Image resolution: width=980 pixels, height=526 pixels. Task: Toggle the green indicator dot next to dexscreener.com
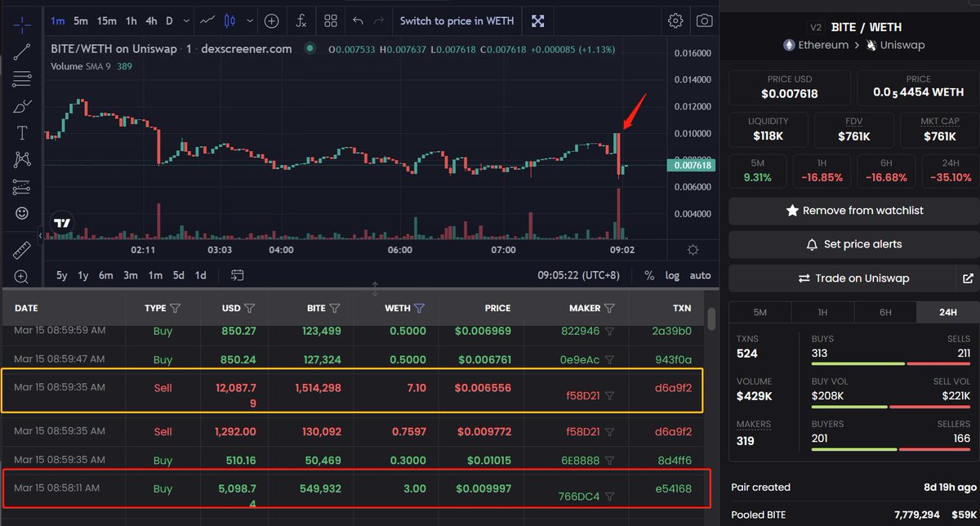[310, 49]
